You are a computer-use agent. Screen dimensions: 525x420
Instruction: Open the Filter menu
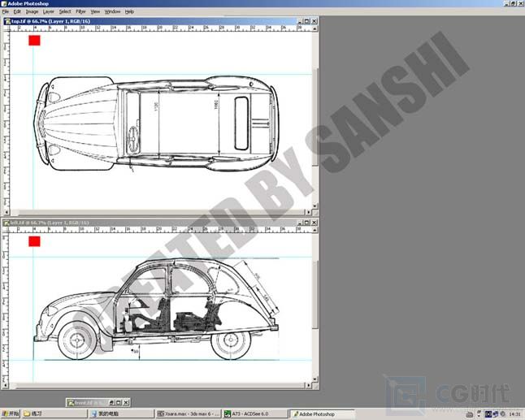point(80,11)
